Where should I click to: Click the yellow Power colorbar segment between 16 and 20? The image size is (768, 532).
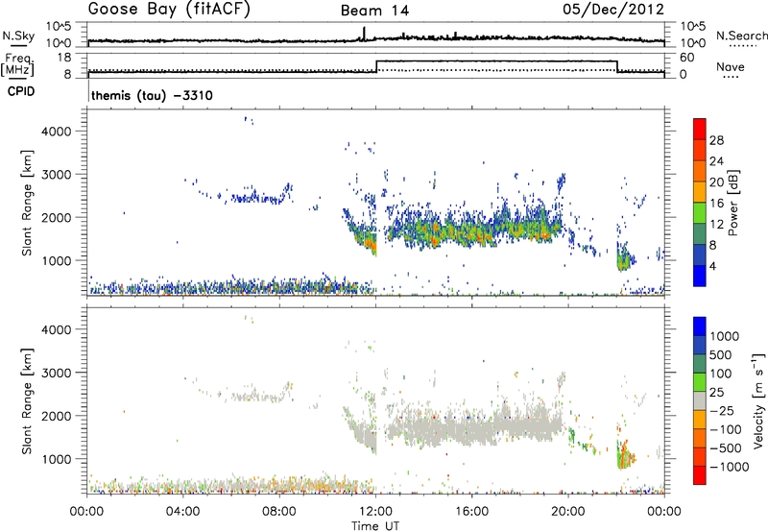(x=700, y=192)
